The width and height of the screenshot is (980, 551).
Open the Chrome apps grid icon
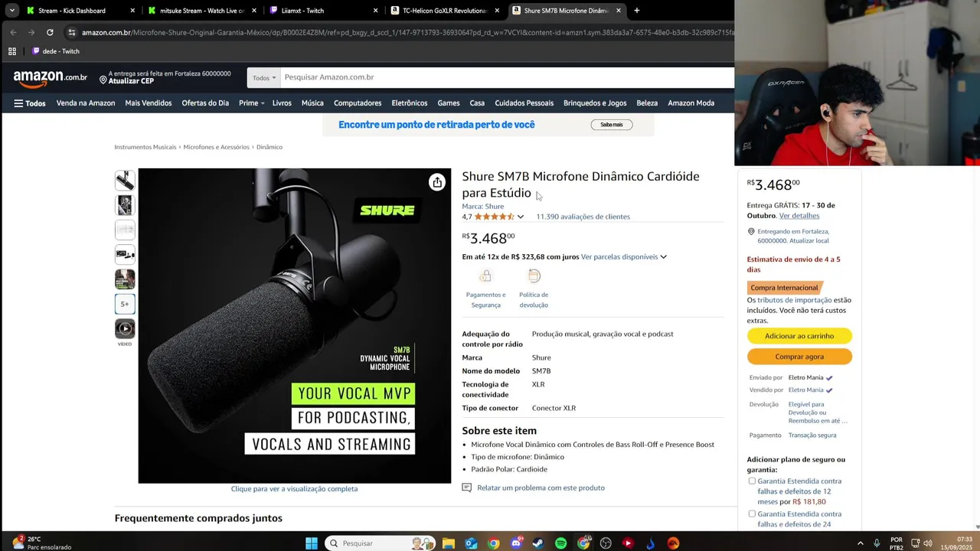(12, 51)
